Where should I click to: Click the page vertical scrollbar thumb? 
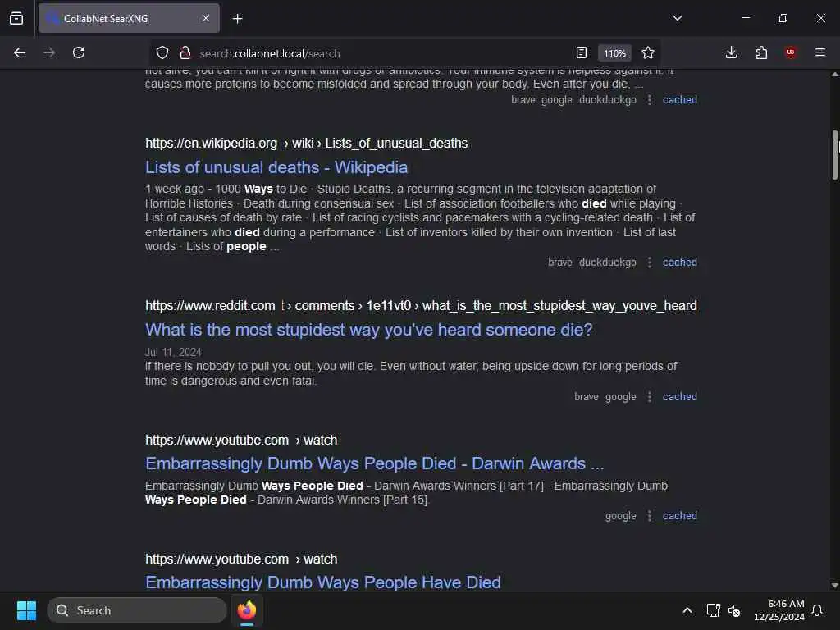(x=834, y=155)
